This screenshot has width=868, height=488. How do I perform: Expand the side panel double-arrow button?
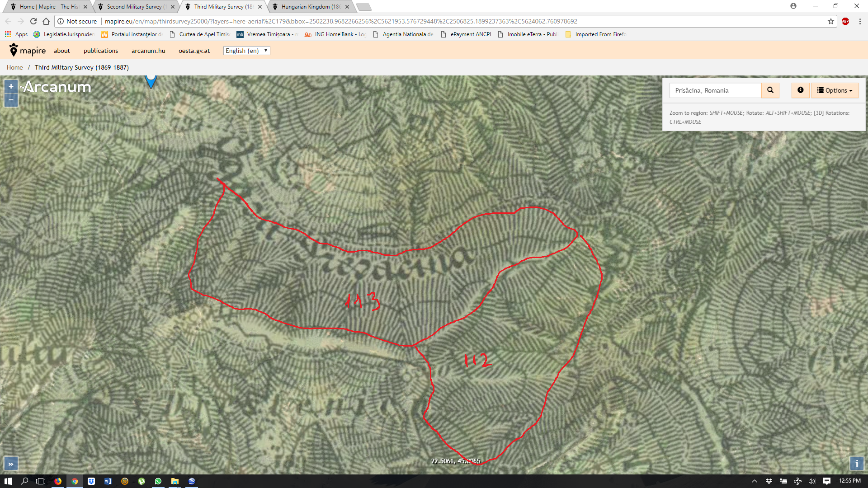pos(11,464)
